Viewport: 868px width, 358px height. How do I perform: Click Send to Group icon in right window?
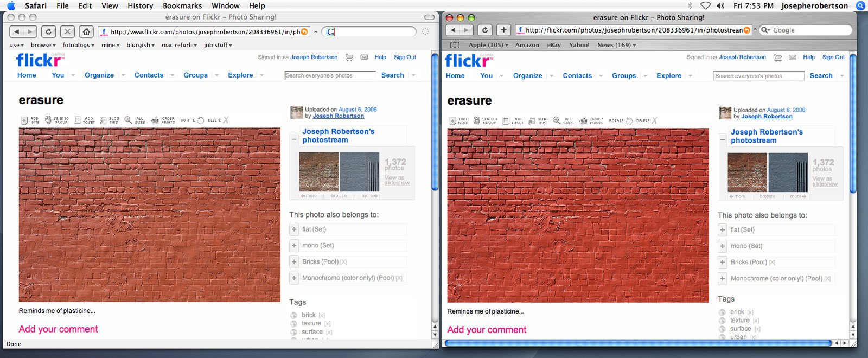click(477, 120)
